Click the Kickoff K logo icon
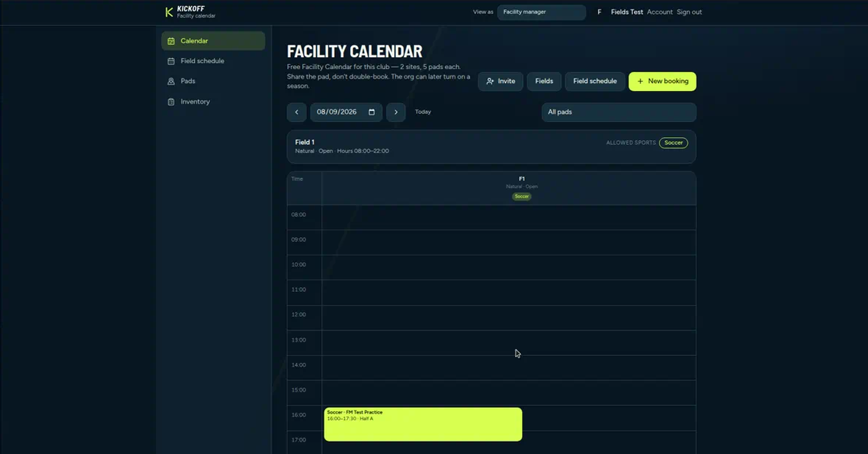The width and height of the screenshot is (868, 454). tap(169, 12)
